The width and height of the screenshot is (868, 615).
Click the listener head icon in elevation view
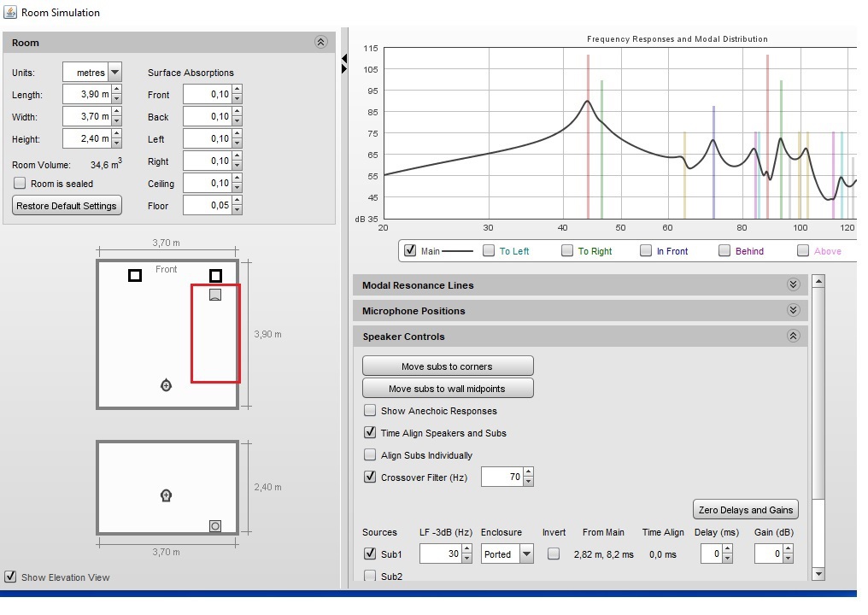coord(167,495)
